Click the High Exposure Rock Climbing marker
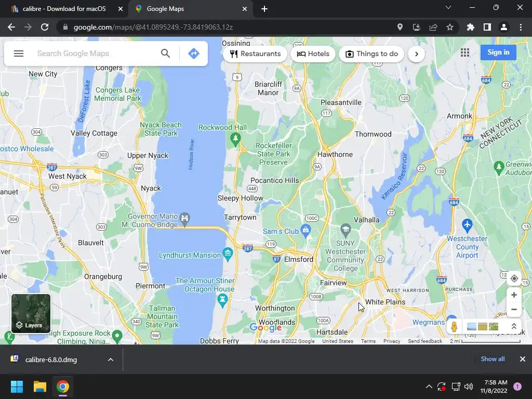 pos(117,336)
